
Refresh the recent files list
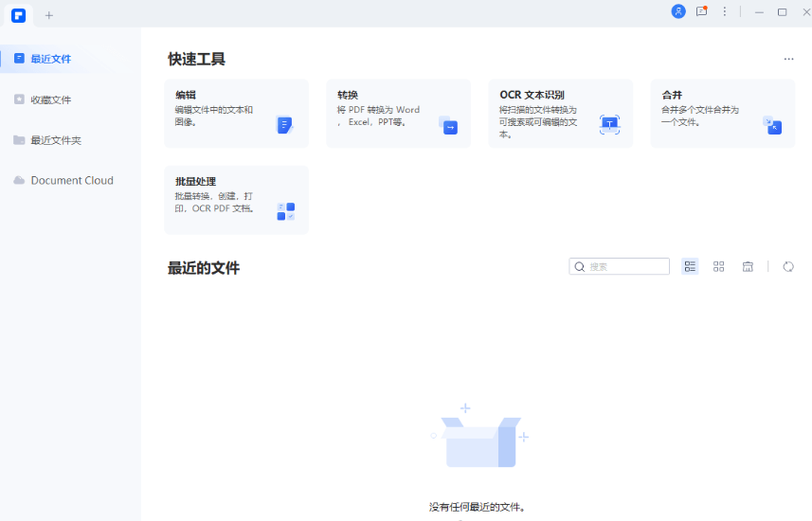[x=788, y=266]
